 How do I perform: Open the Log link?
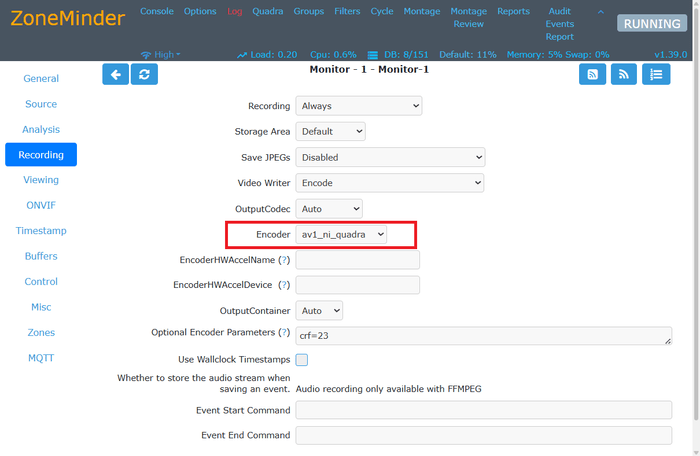(x=234, y=11)
